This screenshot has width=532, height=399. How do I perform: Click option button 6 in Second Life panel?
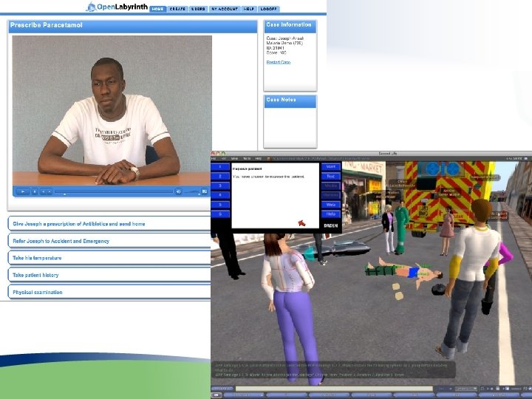point(220,214)
